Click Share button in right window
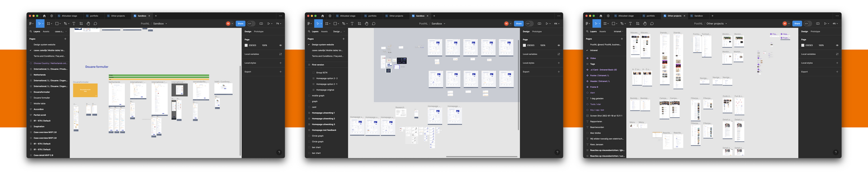868x177 pixels. tap(797, 24)
